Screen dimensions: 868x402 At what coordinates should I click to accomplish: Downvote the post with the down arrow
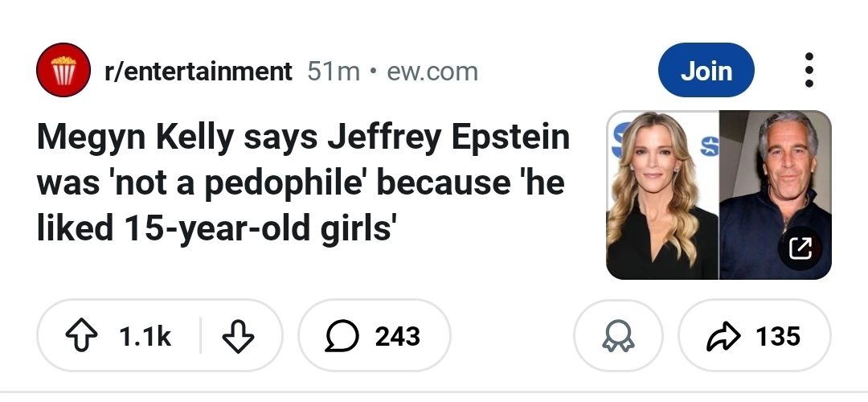click(x=235, y=336)
